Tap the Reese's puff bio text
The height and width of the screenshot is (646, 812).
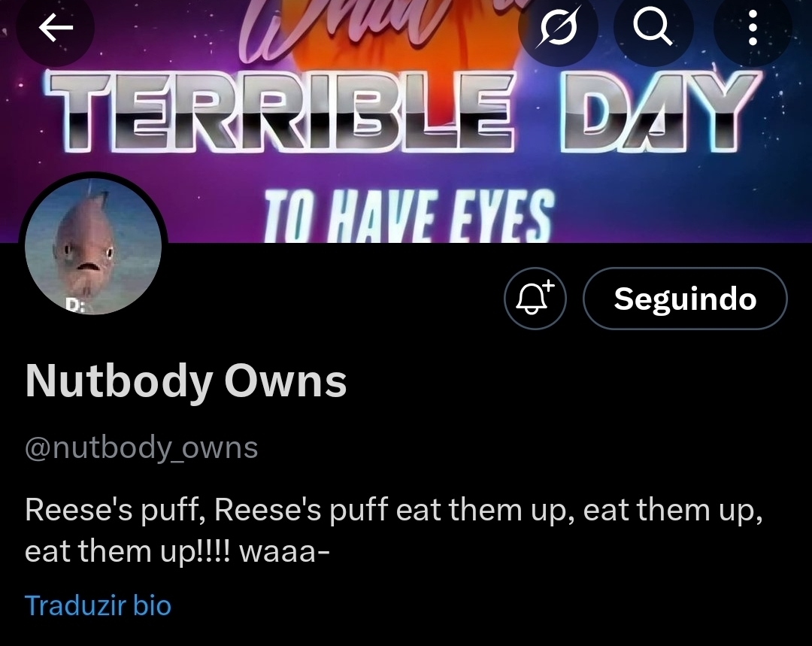point(393,530)
